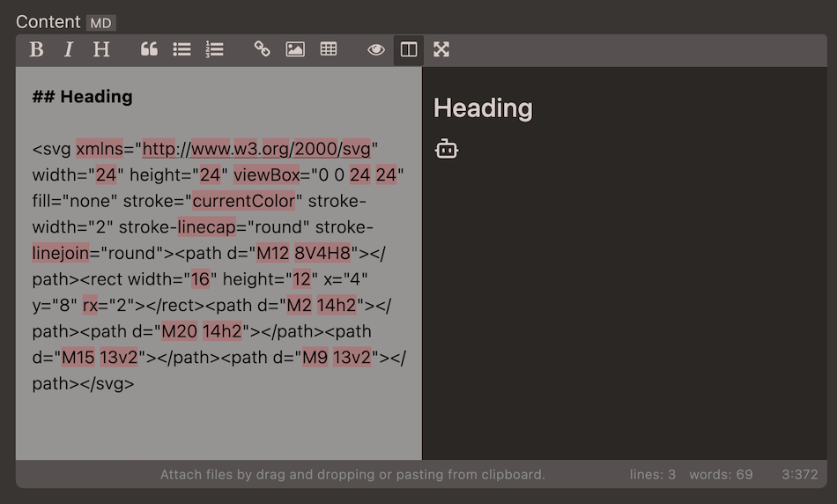Toggle italic formatting
Image resolution: width=837 pixels, height=504 pixels.
point(69,49)
